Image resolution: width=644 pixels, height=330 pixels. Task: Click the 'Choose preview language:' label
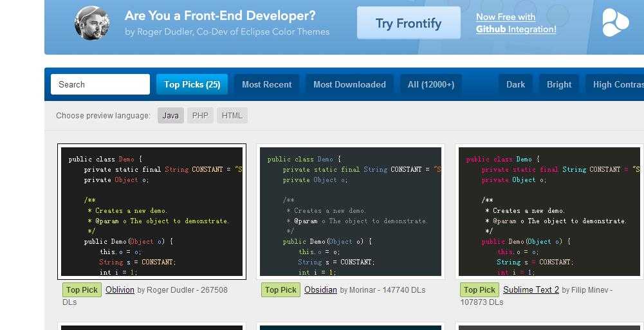pos(104,115)
